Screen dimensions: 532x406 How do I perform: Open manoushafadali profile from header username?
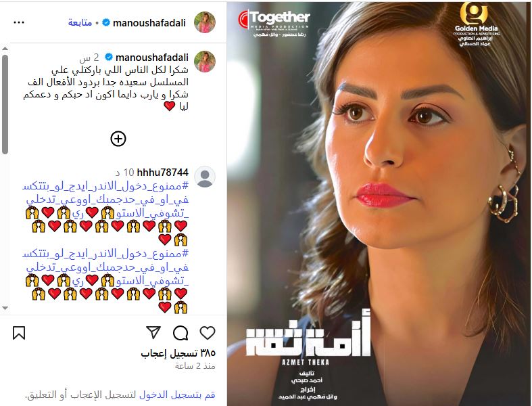tap(149, 23)
